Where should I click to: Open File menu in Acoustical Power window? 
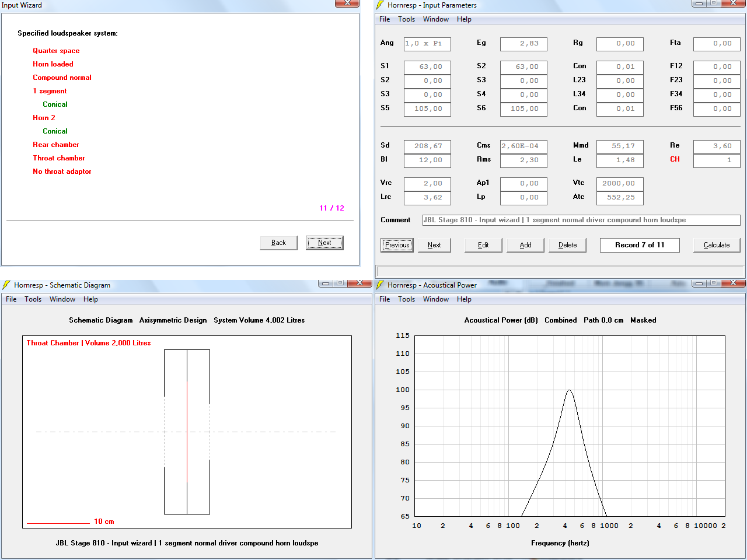point(385,299)
